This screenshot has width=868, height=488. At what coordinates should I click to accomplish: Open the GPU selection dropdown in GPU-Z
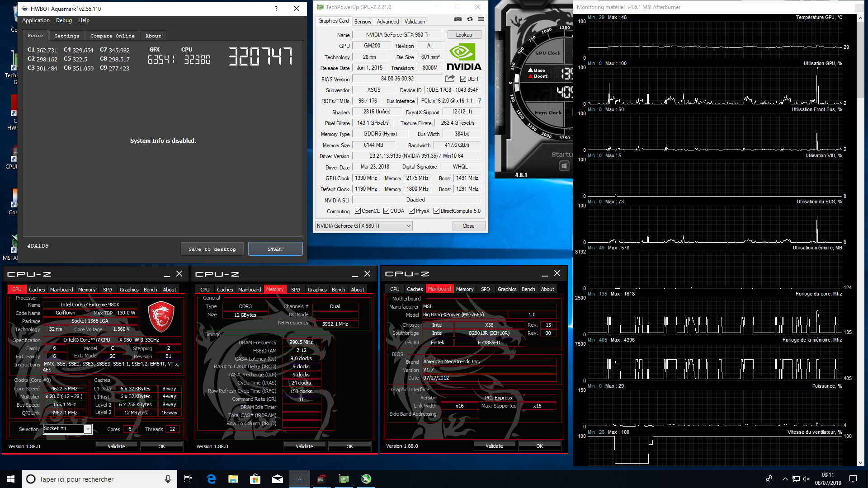click(x=364, y=226)
